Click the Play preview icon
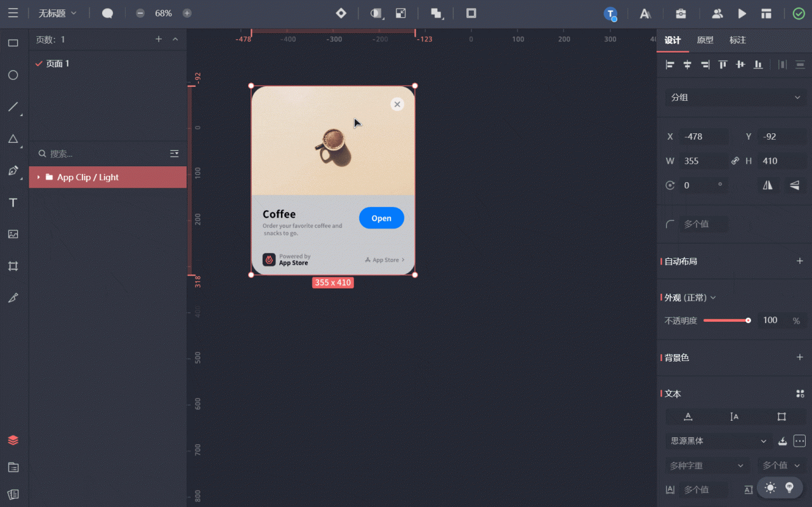This screenshot has width=812, height=507. click(742, 13)
